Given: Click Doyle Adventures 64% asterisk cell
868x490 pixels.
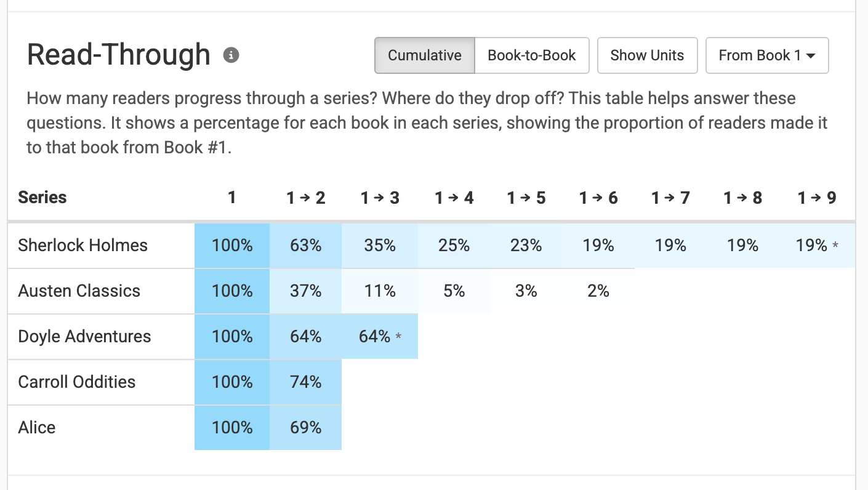Looking at the screenshot, I should 380,336.
